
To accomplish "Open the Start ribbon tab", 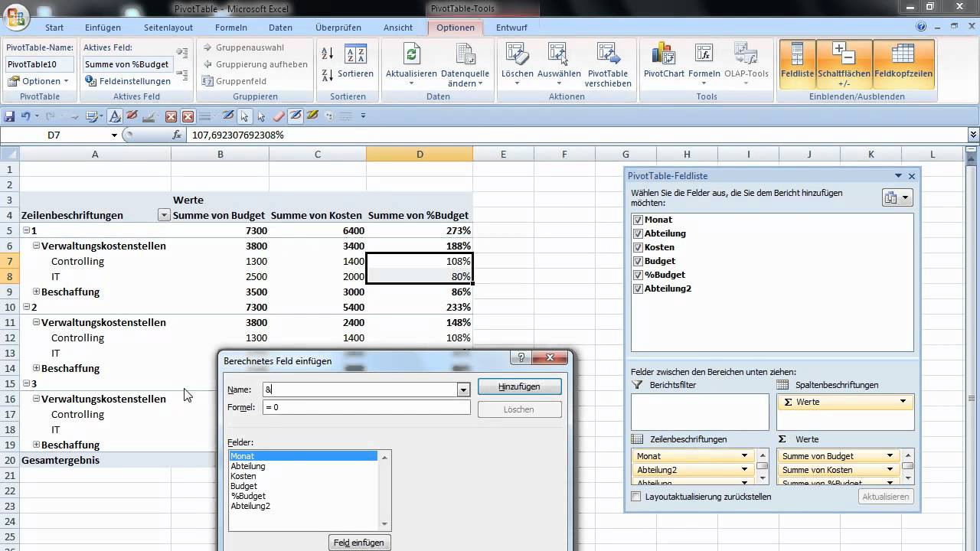I will pyautogui.click(x=54, y=28).
